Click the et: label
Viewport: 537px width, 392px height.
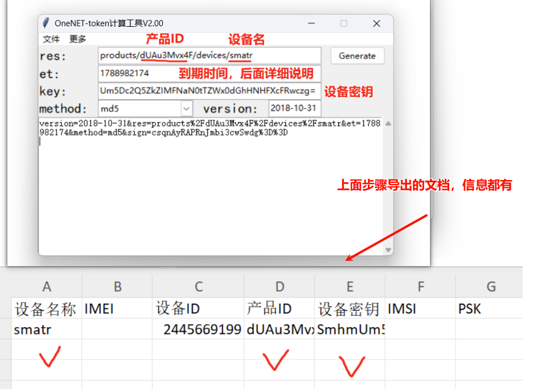click(x=50, y=74)
